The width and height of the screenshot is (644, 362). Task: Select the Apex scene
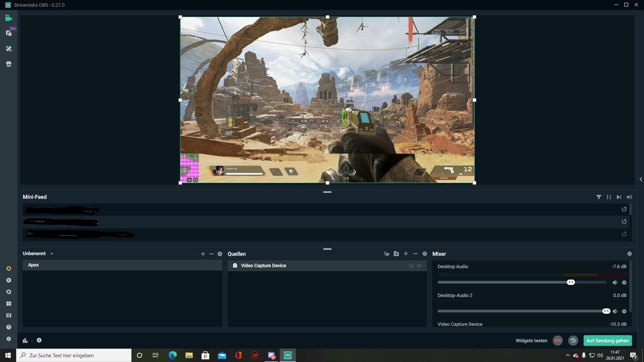[x=34, y=265]
